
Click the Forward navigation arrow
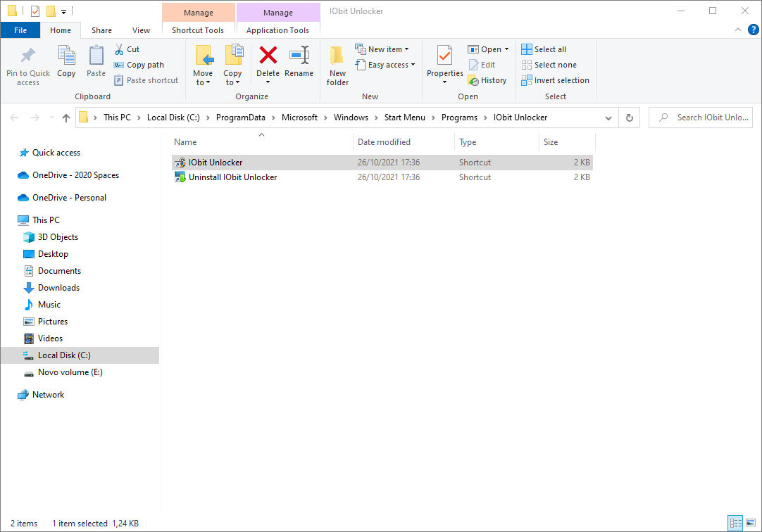click(35, 118)
